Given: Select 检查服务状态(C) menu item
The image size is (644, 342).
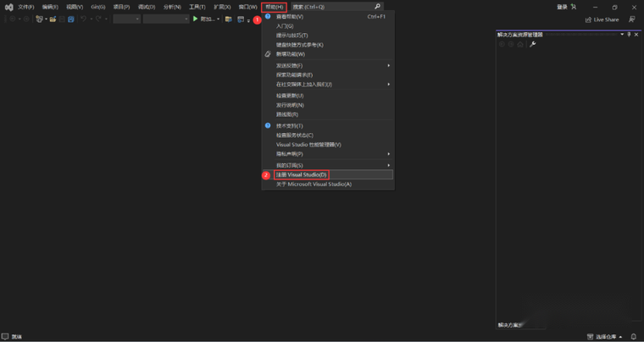Looking at the screenshot, I should [x=328, y=135].
